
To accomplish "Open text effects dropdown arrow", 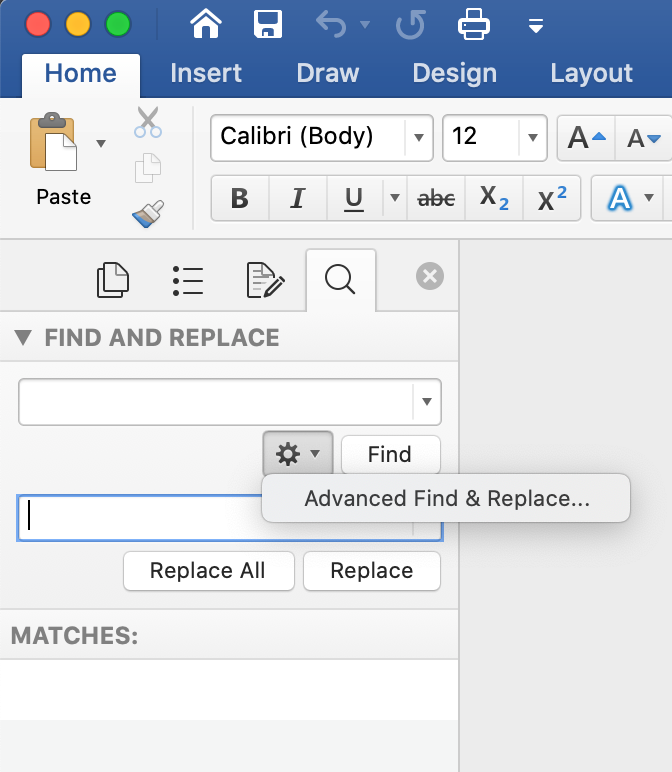I will [649, 198].
